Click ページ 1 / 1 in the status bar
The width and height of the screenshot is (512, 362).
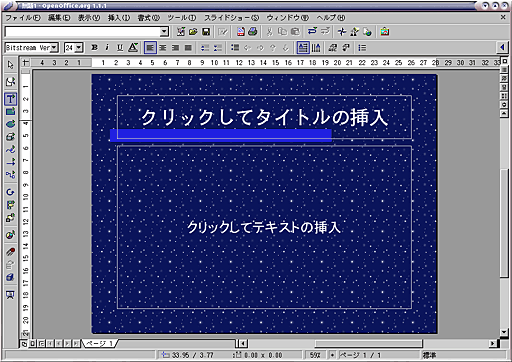(x=360, y=355)
